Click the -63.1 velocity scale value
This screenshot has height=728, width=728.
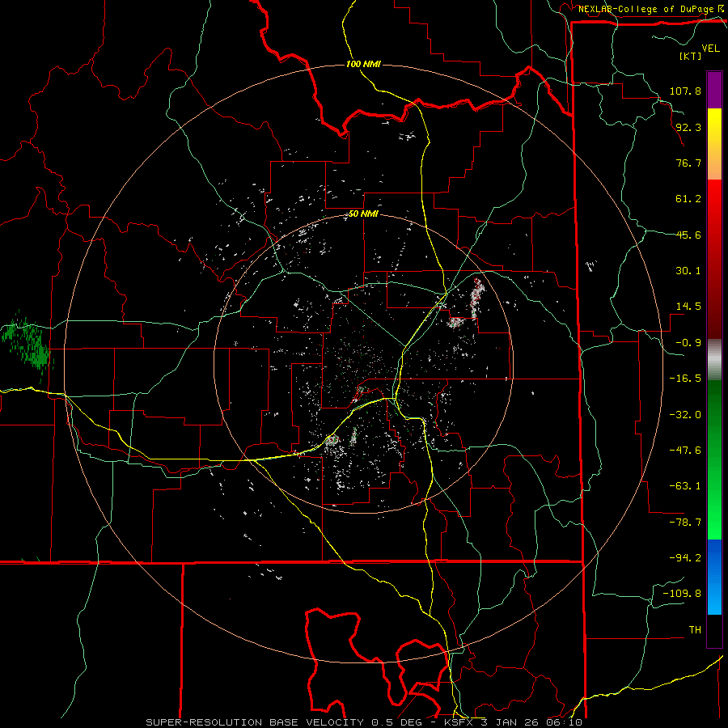coord(685,486)
